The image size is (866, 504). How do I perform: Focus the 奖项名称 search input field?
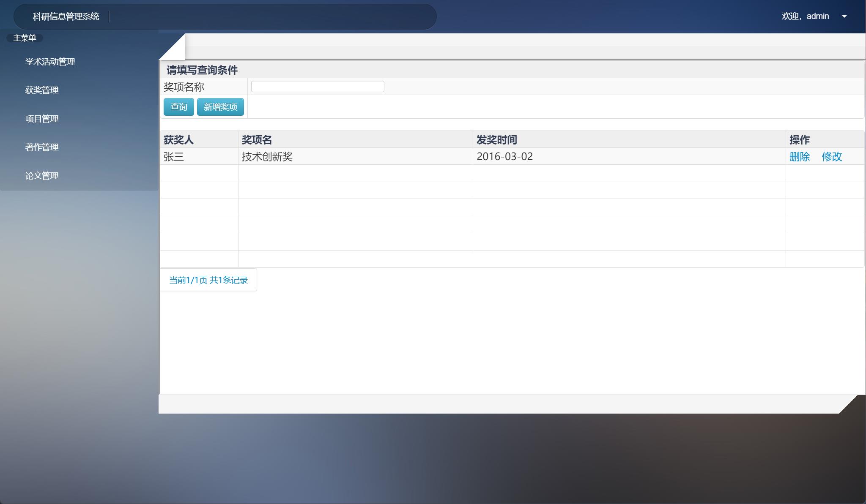[x=317, y=87]
